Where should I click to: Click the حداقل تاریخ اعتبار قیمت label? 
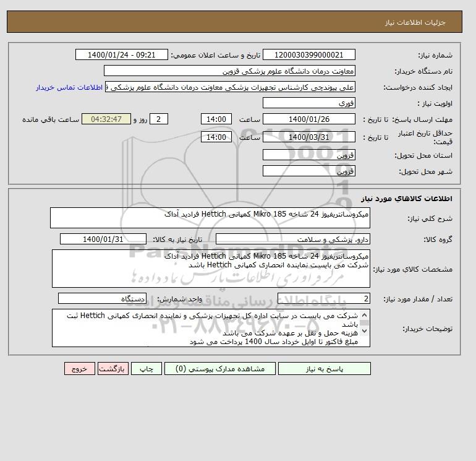[x=425, y=137]
